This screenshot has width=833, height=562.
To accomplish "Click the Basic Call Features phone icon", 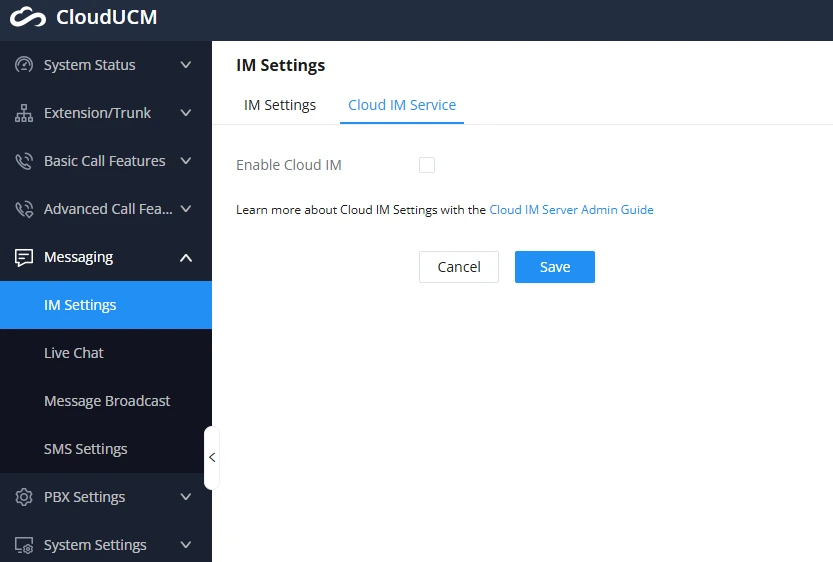I will [24, 161].
